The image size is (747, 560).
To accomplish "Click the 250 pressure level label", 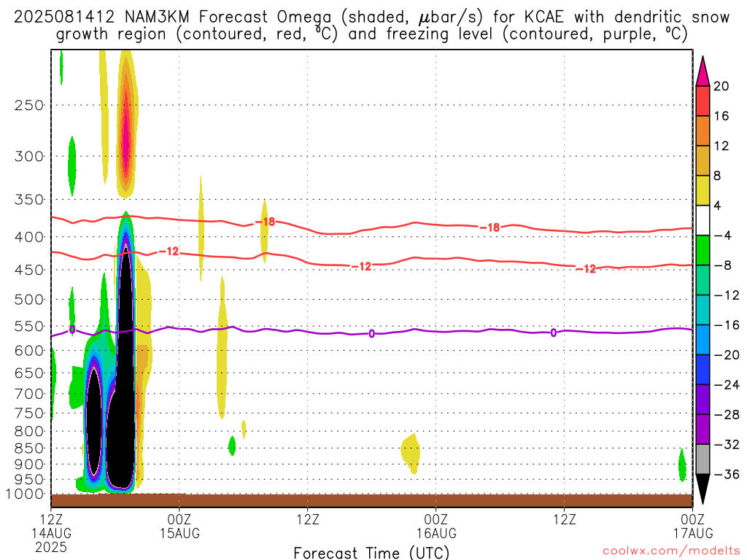I will point(29,105).
